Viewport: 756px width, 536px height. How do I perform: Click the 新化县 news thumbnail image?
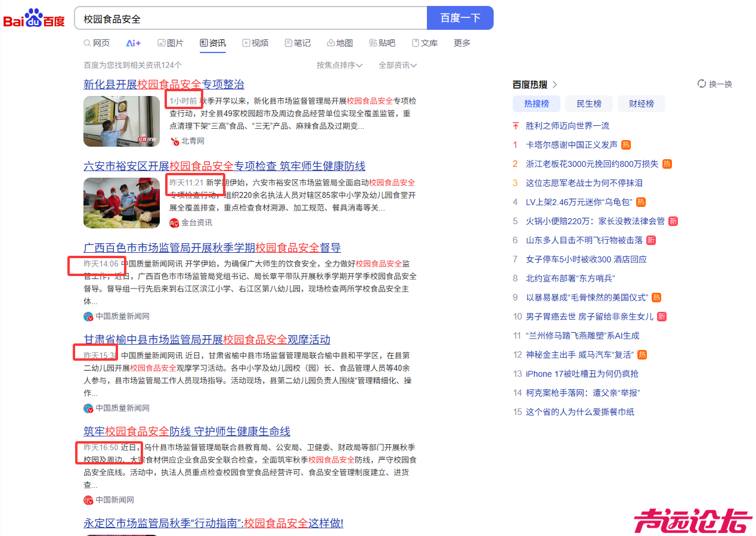point(122,121)
